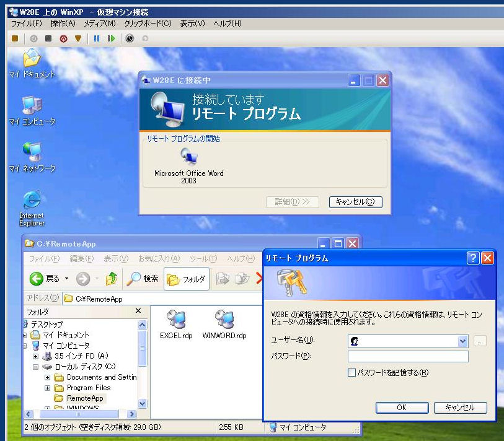Click folder tree vertical scrollbar up arrow
The image size is (504, 441).
pyautogui.click(x=143, y=325)
